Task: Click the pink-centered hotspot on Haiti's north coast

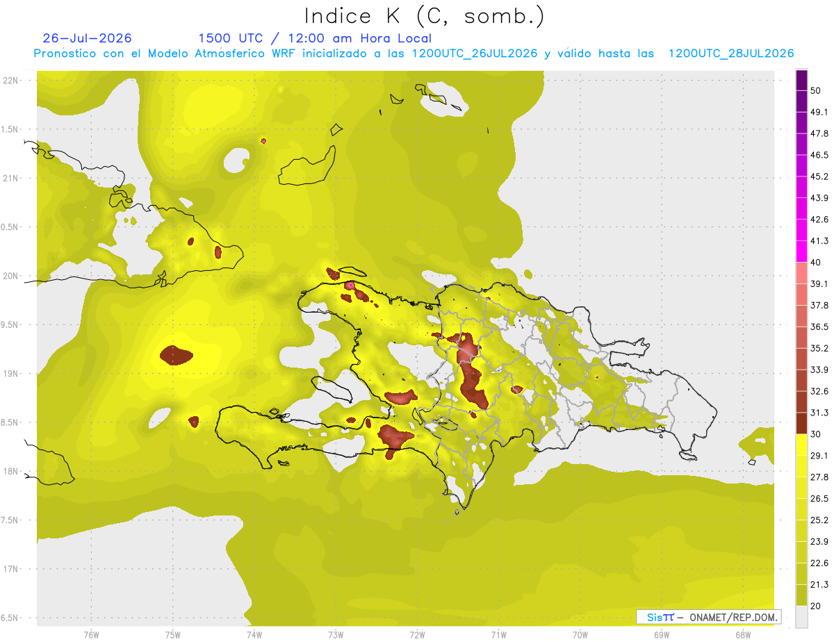Action: [350, 285]
